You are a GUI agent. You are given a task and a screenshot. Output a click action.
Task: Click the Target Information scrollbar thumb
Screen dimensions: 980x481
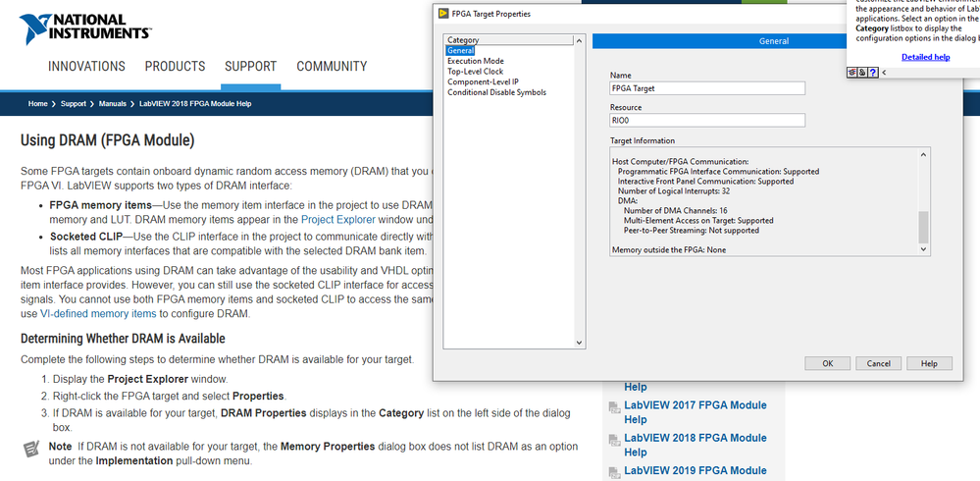[x=924, y=227]
